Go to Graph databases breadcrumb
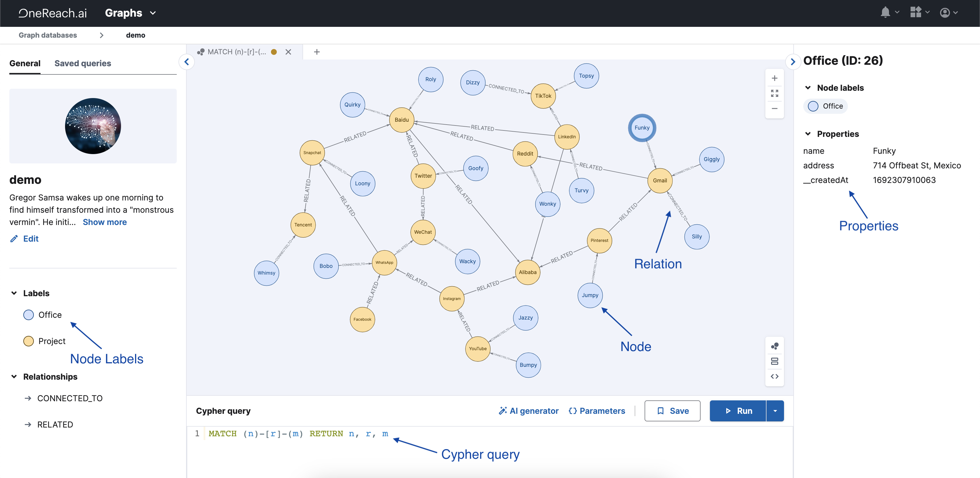Screen dimensions: 980x478 (x=48, y=35)
